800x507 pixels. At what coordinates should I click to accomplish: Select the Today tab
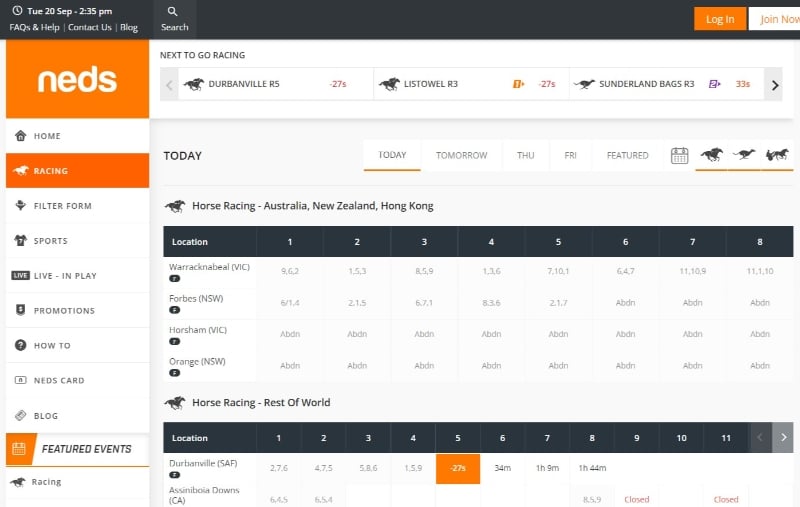pos(392,155)
